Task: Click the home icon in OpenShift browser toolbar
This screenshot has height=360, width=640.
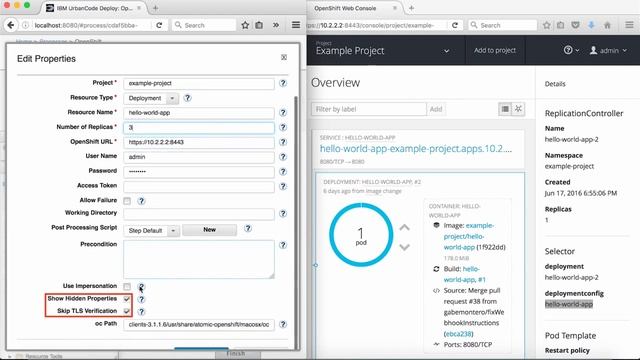Action: click(x=607, y=25)
